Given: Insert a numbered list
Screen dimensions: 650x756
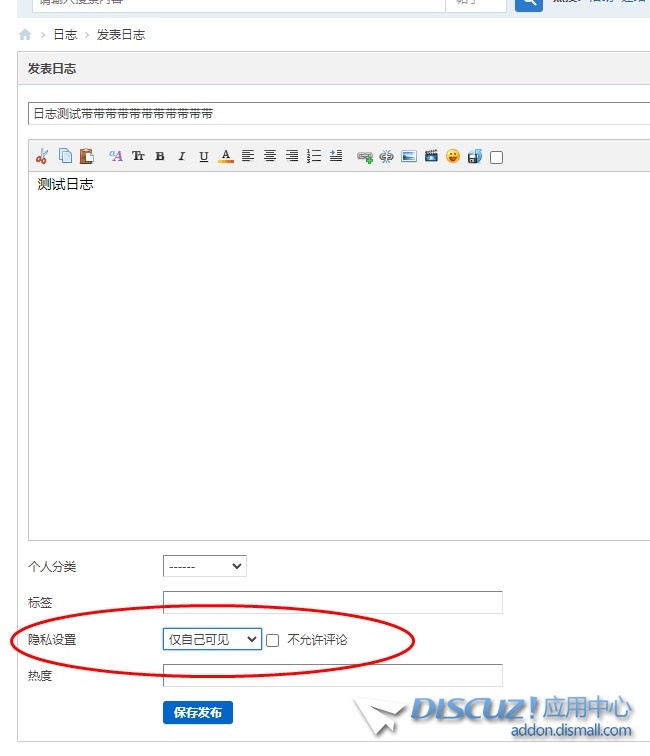Looking at the screenshot, I should pos(314,156).
